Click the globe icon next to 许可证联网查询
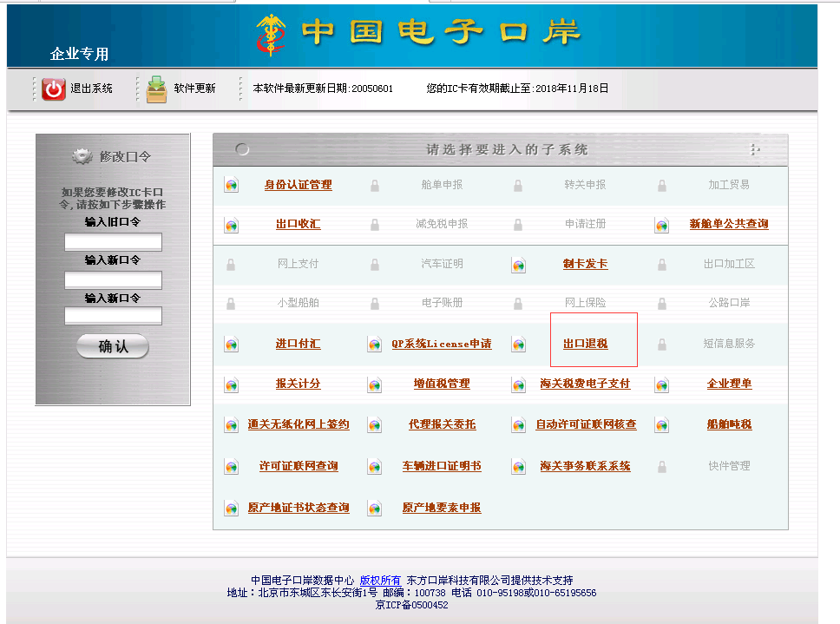The height and width of the screenshot is (624, 840). point(232,467)
